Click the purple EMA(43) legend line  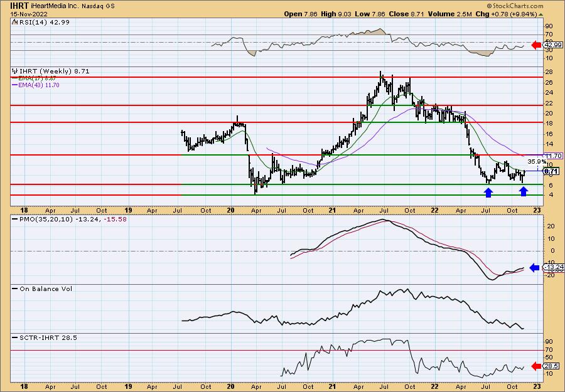(x=15, y=85)
